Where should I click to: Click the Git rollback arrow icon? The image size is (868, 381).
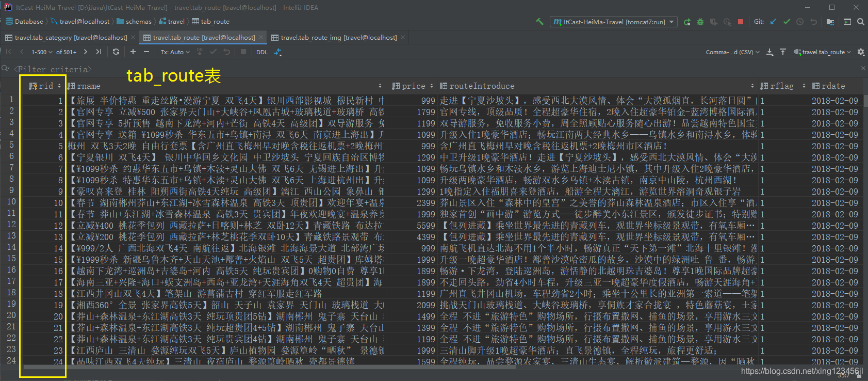813,22
